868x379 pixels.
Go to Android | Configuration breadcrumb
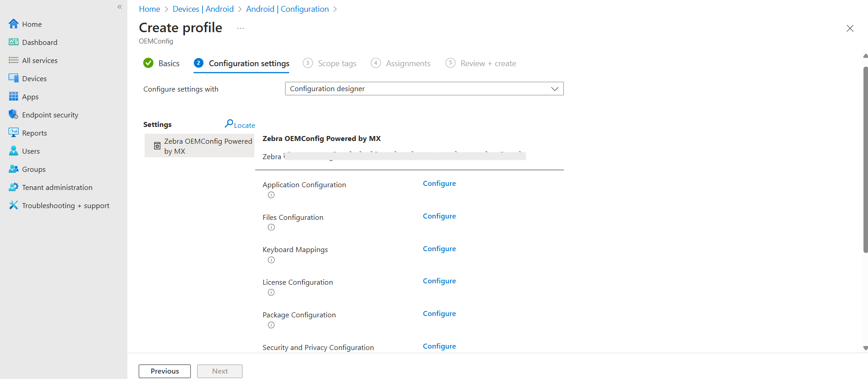287,9
